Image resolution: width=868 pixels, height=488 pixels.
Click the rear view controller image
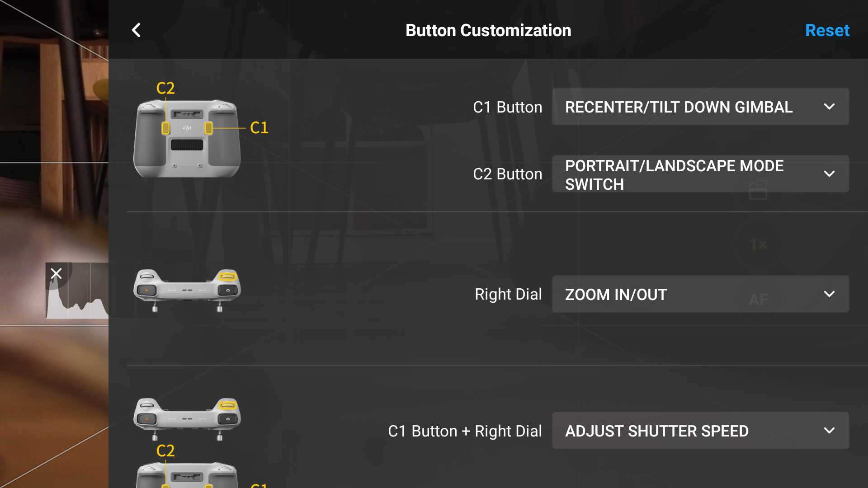(187, 138)
